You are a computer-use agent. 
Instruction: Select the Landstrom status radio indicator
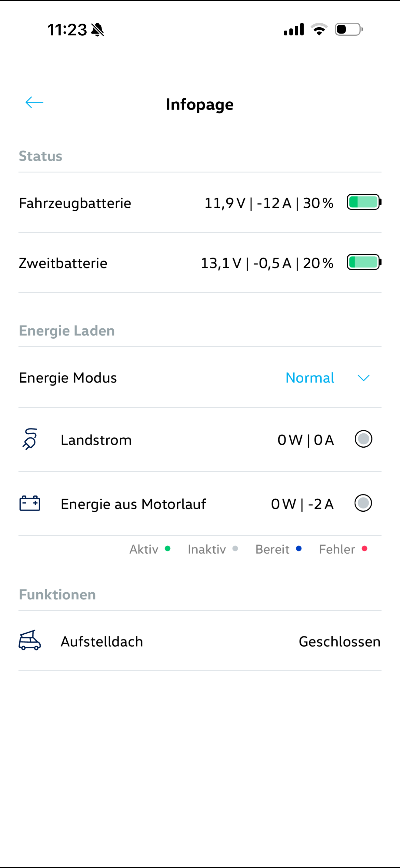[363, 439]
